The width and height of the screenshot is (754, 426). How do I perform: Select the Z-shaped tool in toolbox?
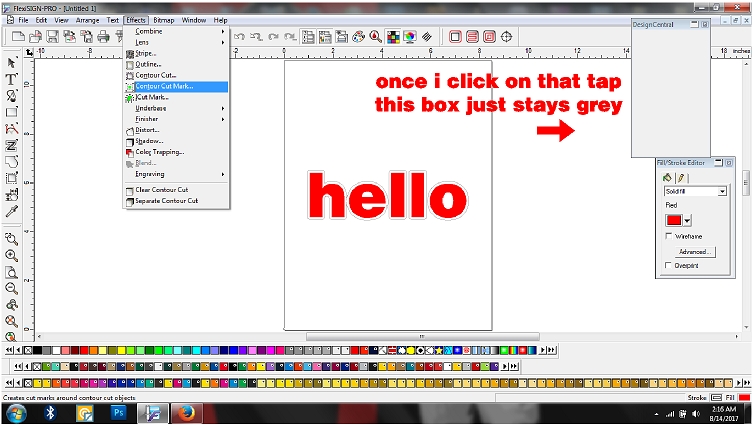pos(12,145)
